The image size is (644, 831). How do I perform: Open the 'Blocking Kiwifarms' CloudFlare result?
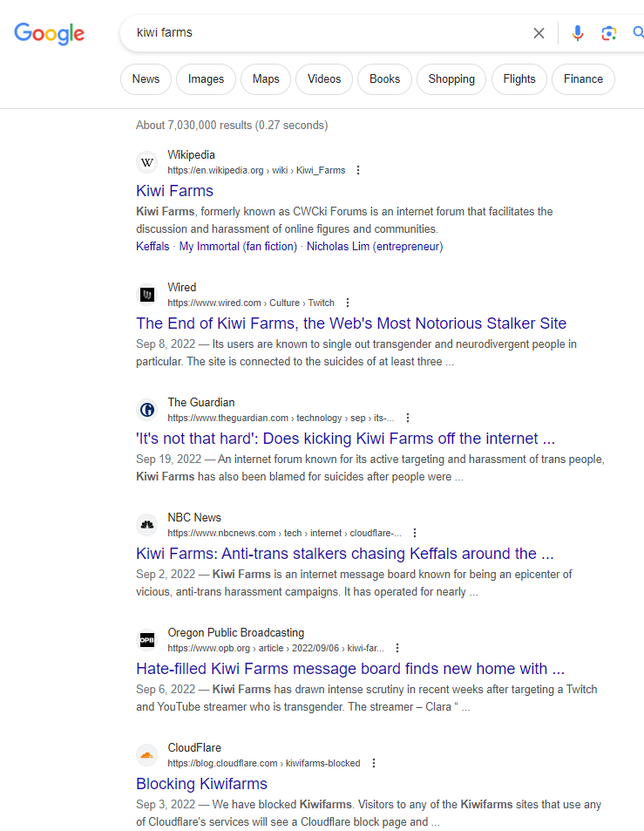(202, 783)
